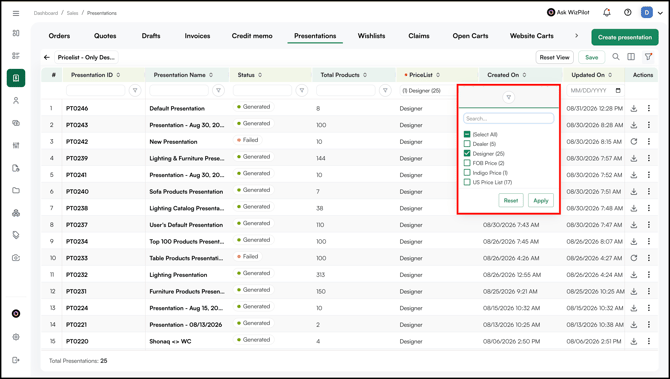The width and height of the screenshot is (670, 379).
Task: Open the customers person sidebar icon
Action: 16,100
